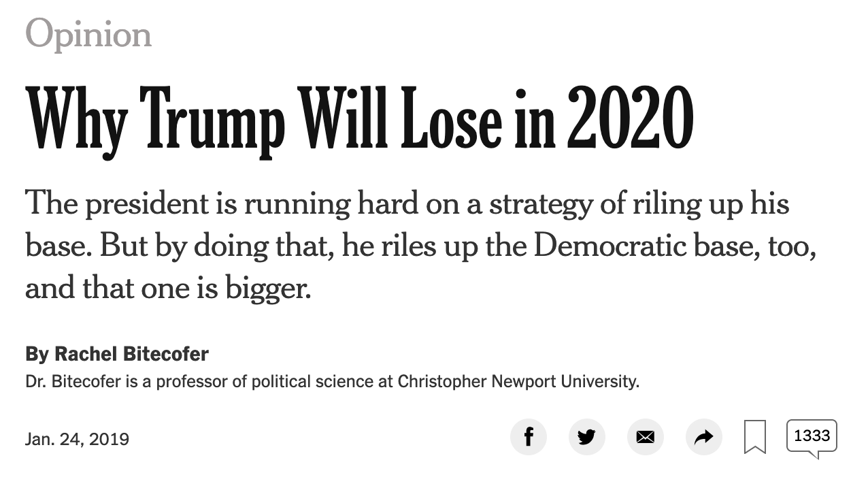This screenshot has height=490, width=868.
Task: Click the envelope icon to share via email
Action: [x=646, y=437]
